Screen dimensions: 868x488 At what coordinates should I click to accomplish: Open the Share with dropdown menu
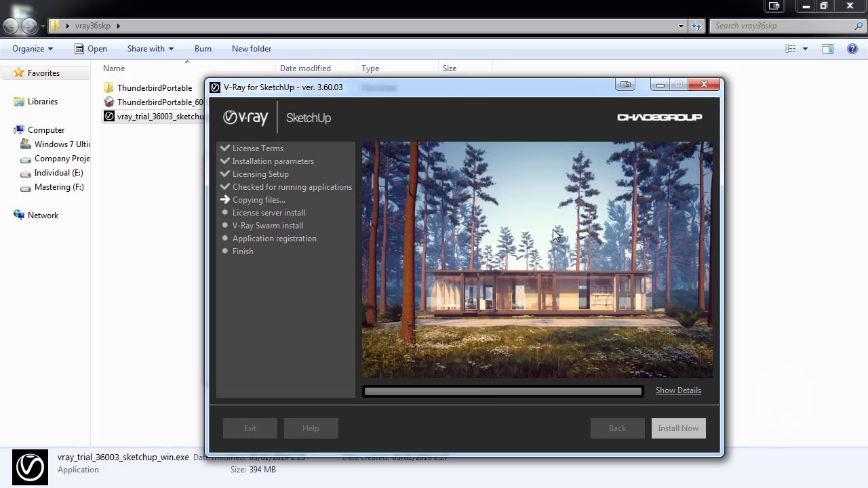[151, 49]
